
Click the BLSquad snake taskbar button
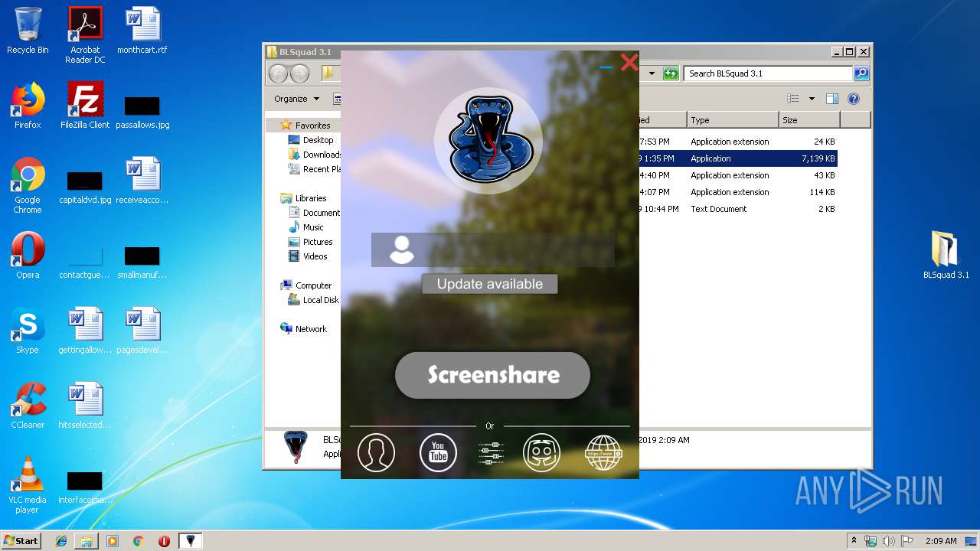click(190, 540)
